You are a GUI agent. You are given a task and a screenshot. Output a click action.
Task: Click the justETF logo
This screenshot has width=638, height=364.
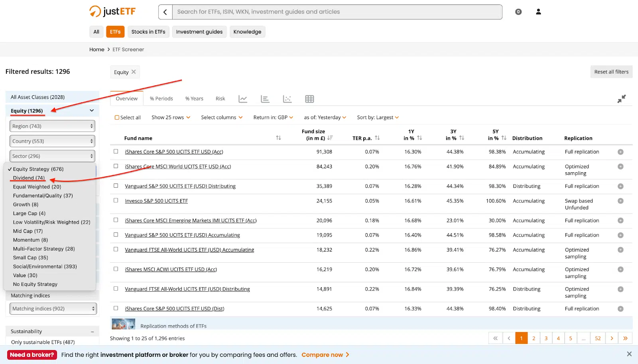click(x=112, y=12)
